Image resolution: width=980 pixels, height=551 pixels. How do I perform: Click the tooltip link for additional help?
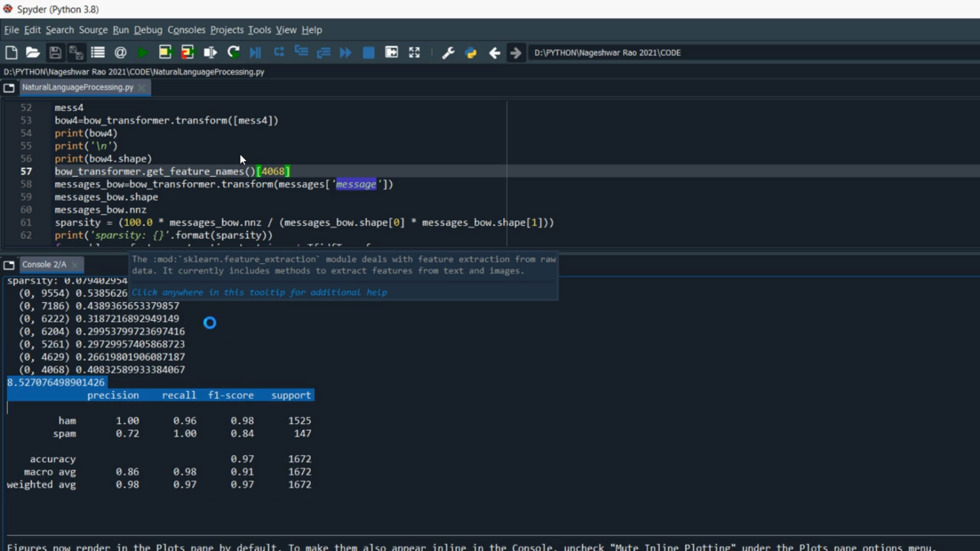point(259,292)
